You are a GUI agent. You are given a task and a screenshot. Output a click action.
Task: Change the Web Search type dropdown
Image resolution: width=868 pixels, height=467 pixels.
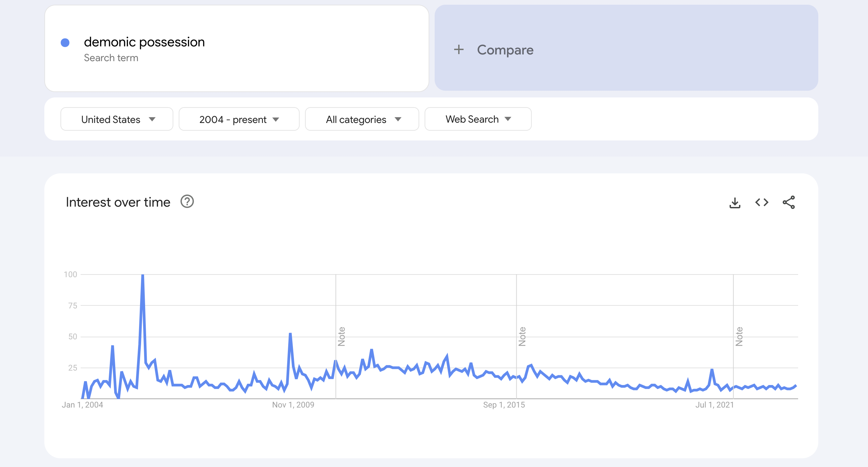[478, 119]
